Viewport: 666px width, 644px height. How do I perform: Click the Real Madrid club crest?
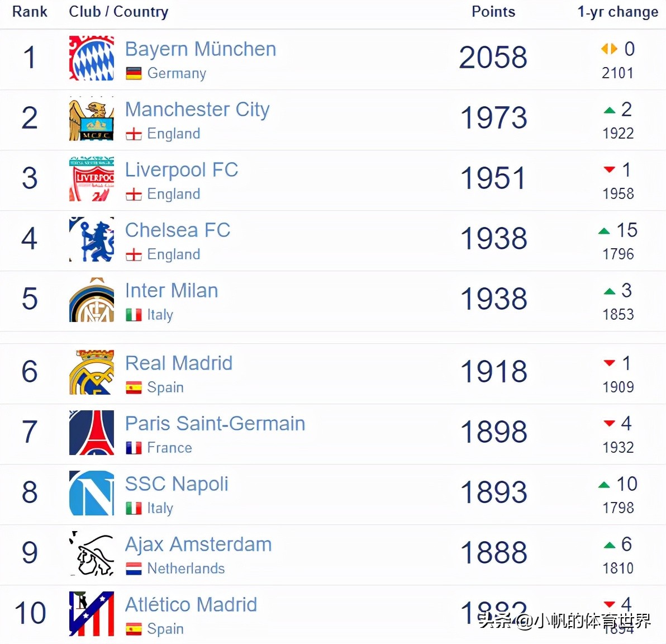[x=92, y=372]
